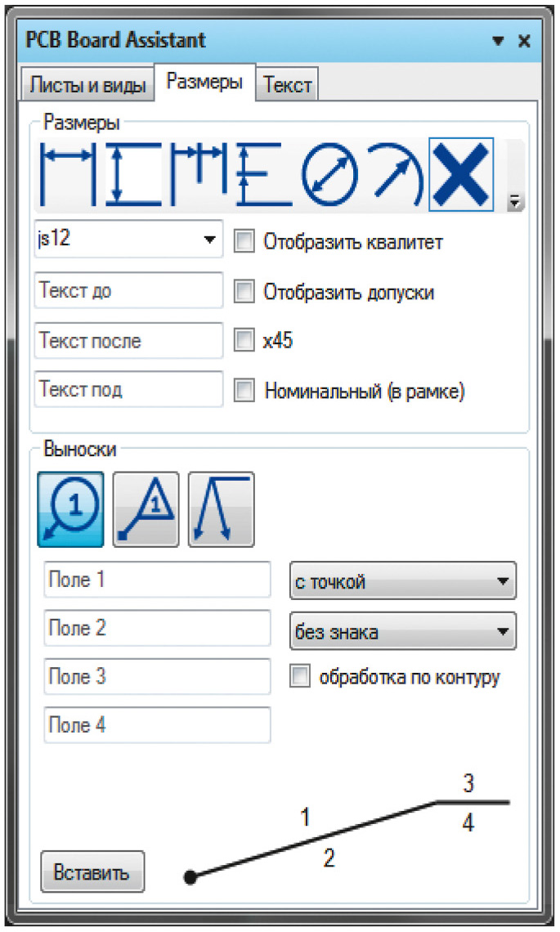The height and width of the screenshot is (932, 560).
Task: Click the Поле 1 input field
Action: pyautogui.click(x=157, y=580)
